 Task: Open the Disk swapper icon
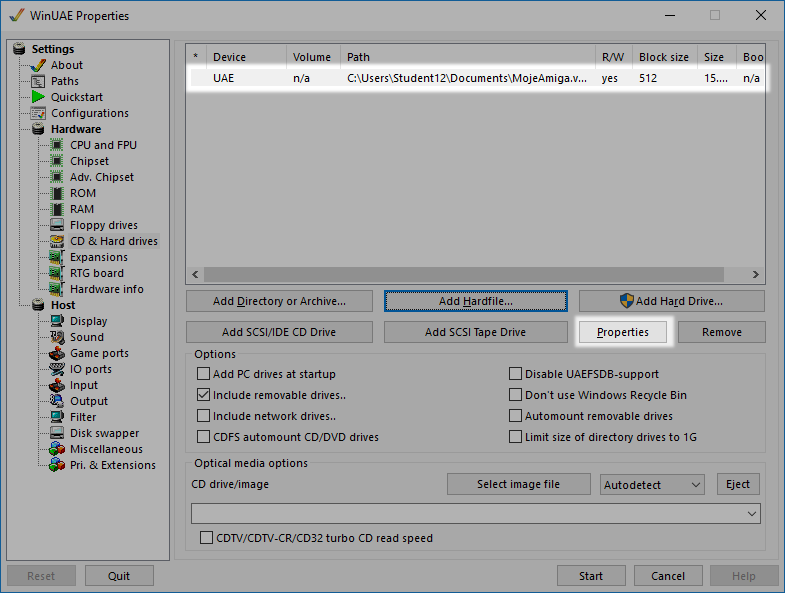coord(57,433)
